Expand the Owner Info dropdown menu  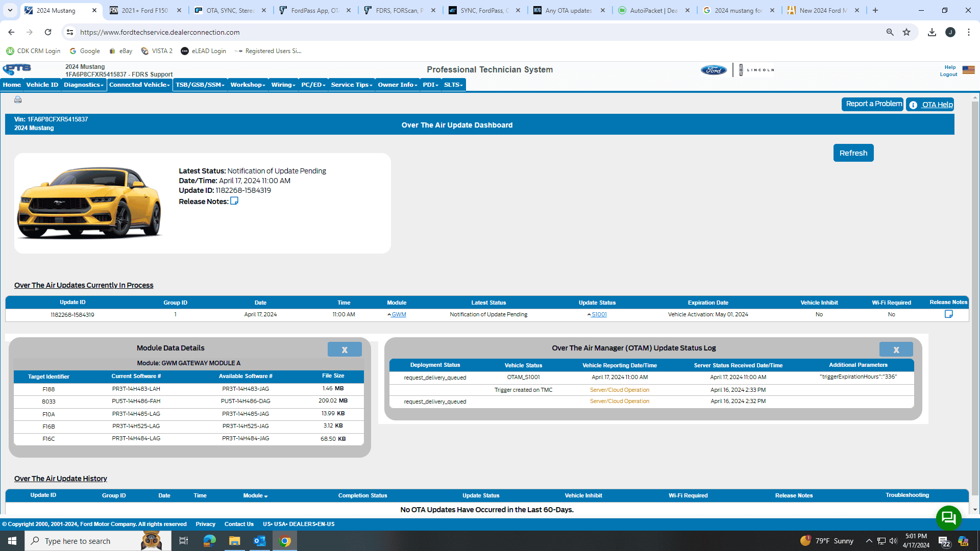[x=398, y=85]
